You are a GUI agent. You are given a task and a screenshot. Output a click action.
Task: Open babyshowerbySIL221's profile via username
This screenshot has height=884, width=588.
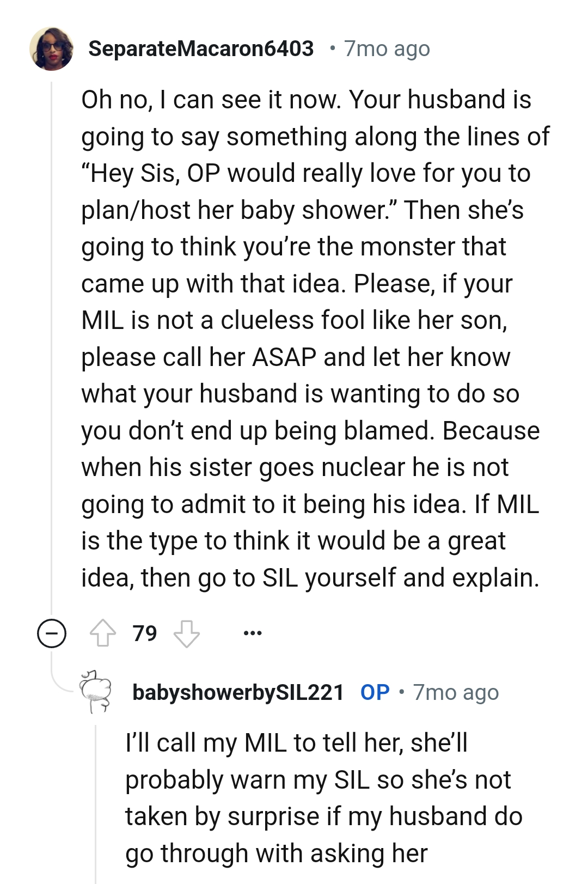pyautogui.click(x=237, y=691)
